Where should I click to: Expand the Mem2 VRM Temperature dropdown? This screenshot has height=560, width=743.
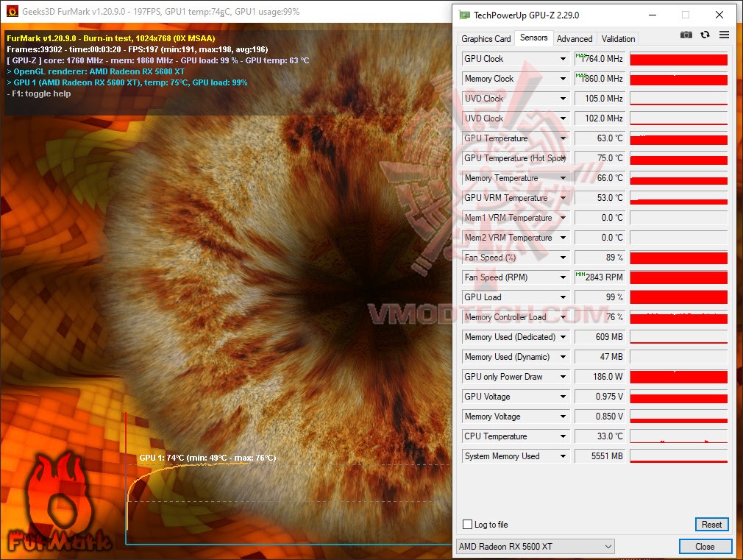pyautogui.click(x=563, y=238)
